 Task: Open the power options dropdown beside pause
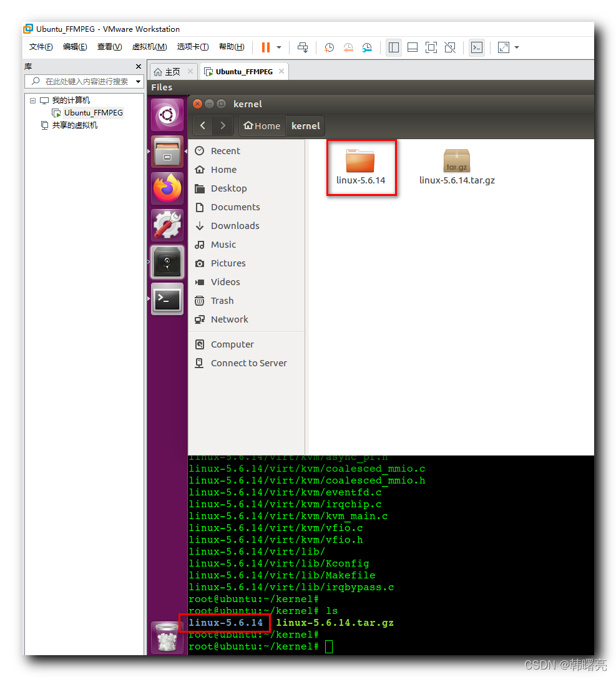[x=279, y=47]
